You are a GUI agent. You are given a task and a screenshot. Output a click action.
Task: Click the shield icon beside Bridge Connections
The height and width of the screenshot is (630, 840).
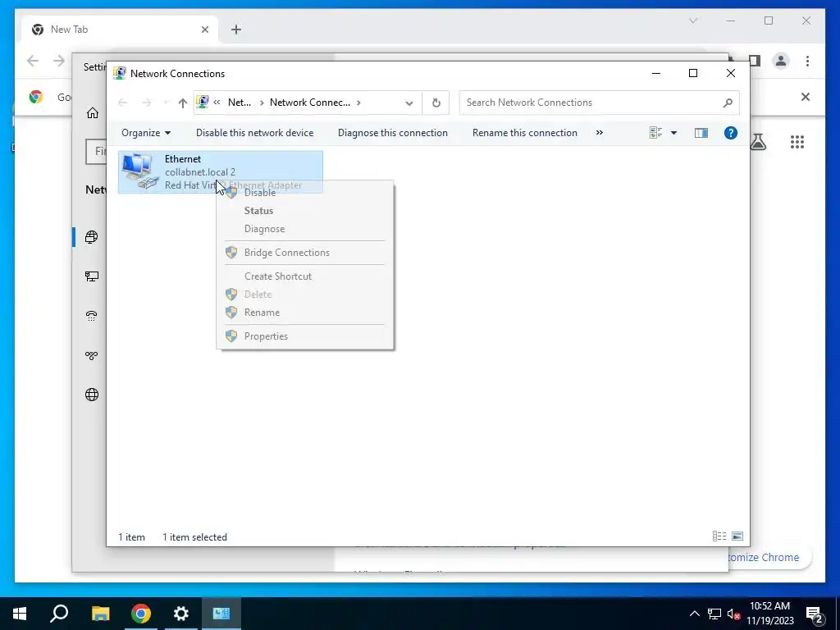click(x=231, y=253)
